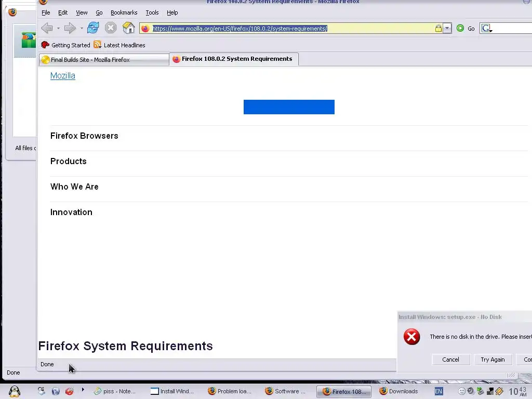Click the Firefox icon in background window
This screenshot has height=399, width=532.
(x=12, y=12)
